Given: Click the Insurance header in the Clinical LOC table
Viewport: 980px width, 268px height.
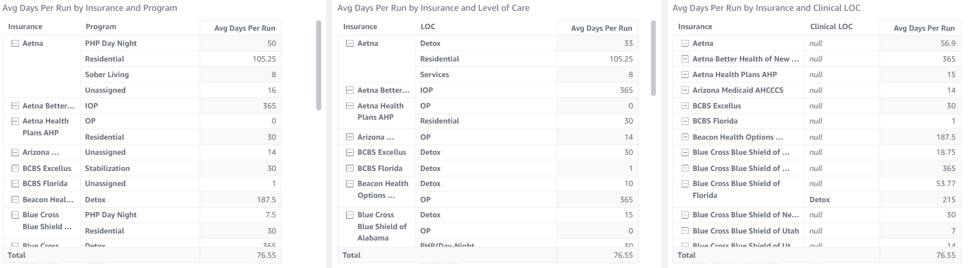Looking at the screenshot, I should click(695, 27).
